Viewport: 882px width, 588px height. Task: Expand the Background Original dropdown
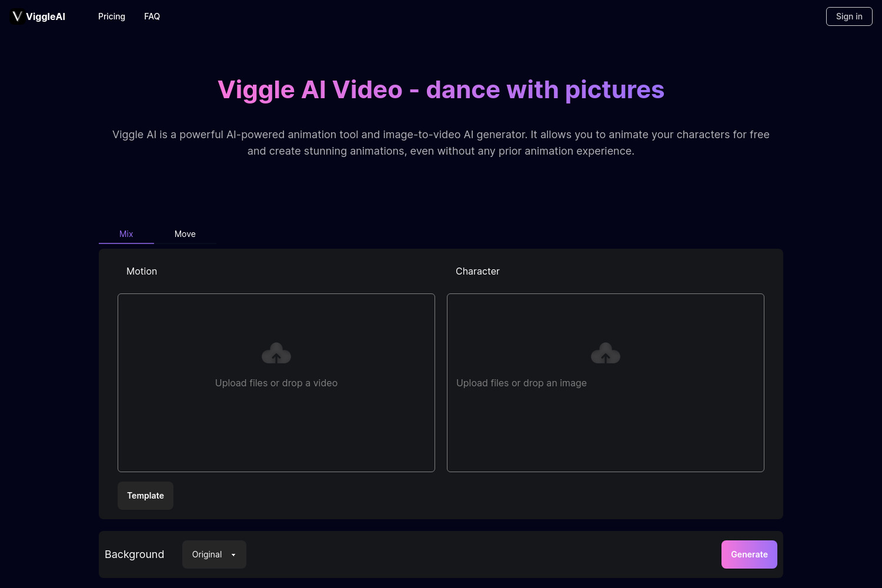214,554
